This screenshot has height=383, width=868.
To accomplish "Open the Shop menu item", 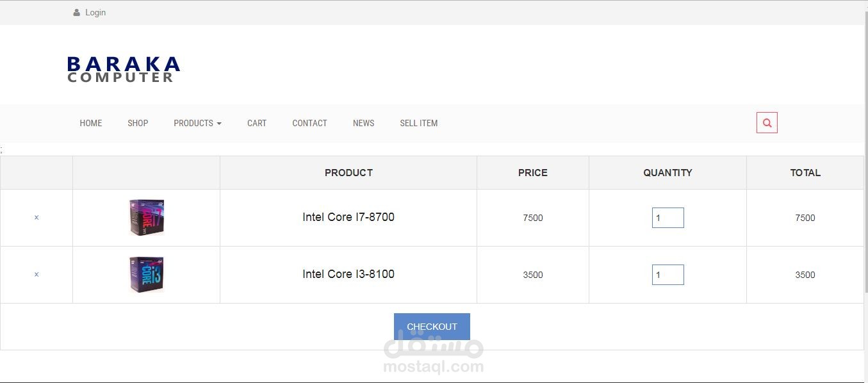I will (x=138, y=123).
